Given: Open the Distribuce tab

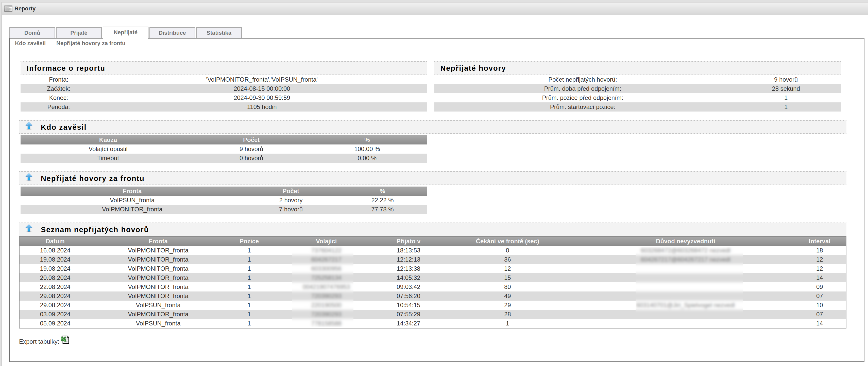Looking at the screenshot, I should (172, 33).
